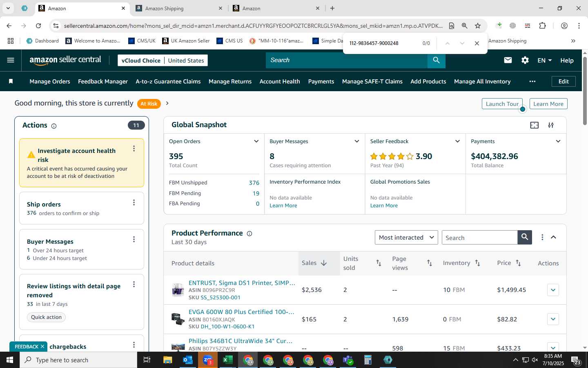Click the Launch Tour button

tap(502, 104)
